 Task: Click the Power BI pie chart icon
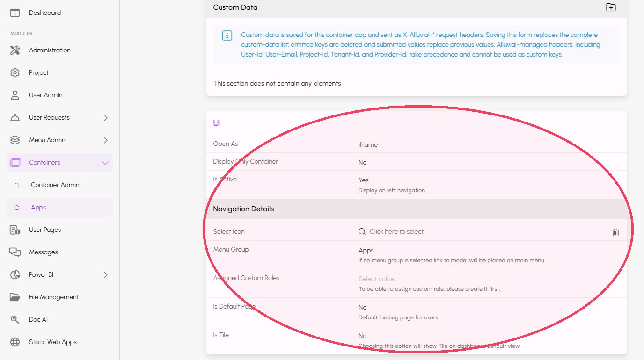tap(15, 274)
